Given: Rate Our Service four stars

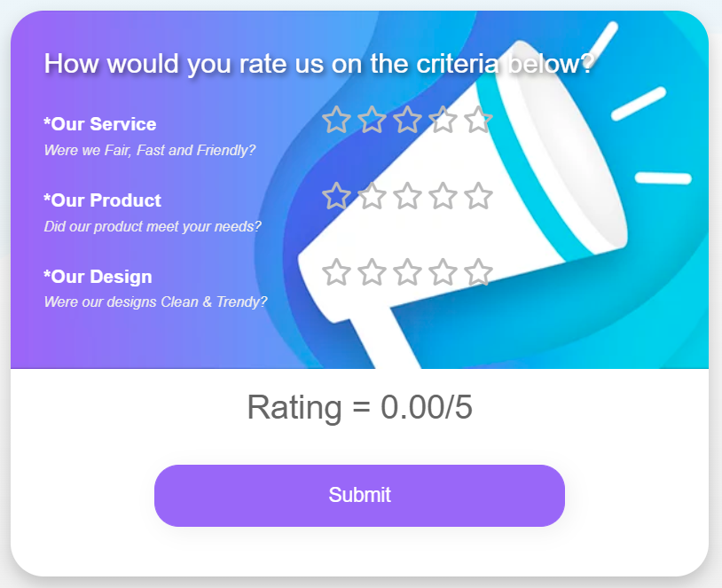Looking at the screenshot, I should (x=443, y=120).
